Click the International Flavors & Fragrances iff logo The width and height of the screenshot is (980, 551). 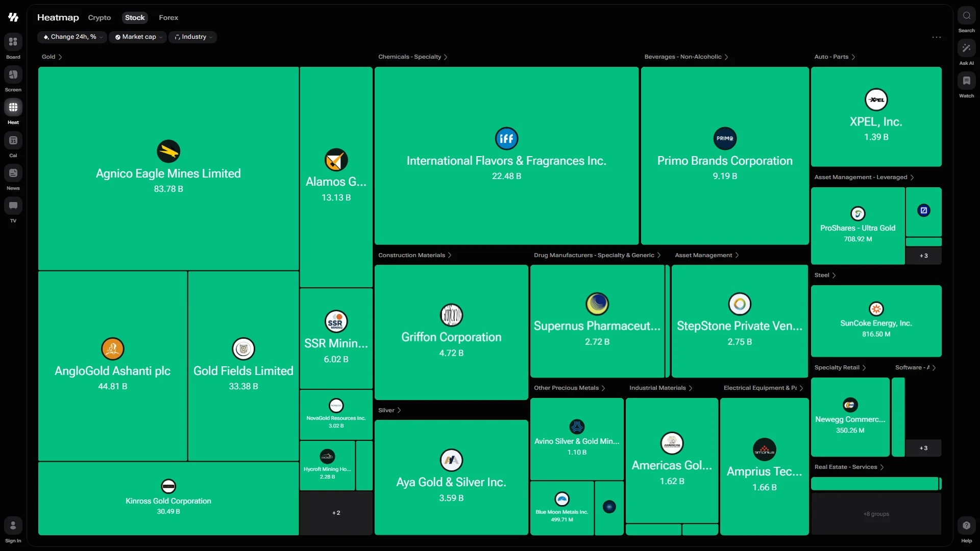[507, 139]
